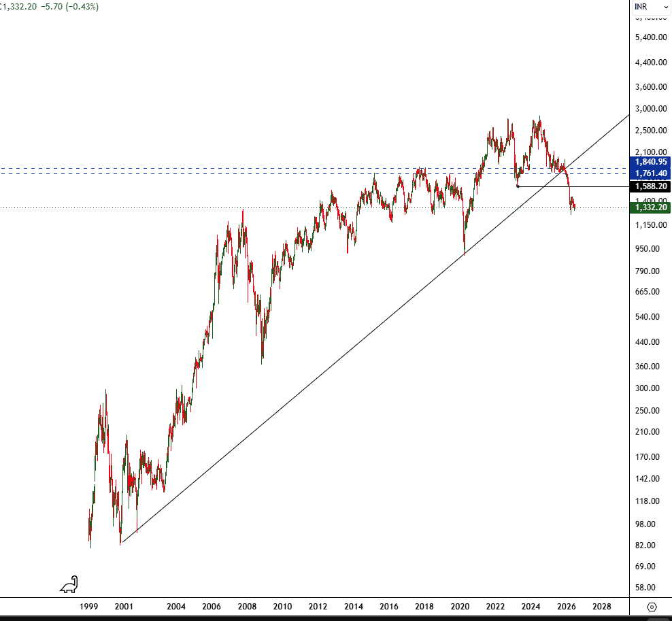672x621 pixels.
Task: Click the dinosaur logo icon
Action: pyautogui.click(x=69, y=584)
